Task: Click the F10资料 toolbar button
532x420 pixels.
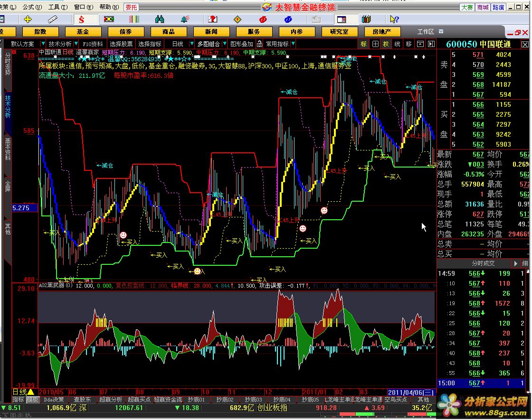Action: 93,44
